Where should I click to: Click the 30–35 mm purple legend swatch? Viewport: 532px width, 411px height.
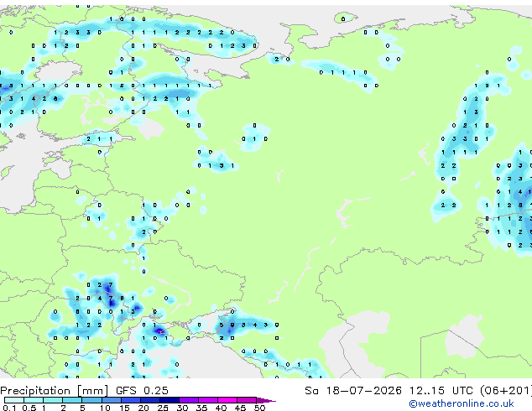coord(188,400)
